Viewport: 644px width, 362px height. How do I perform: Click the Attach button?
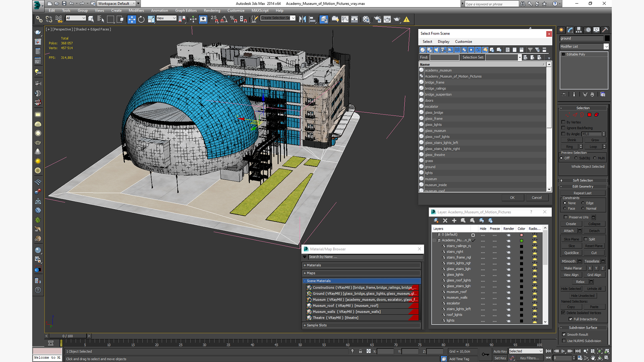569,231
